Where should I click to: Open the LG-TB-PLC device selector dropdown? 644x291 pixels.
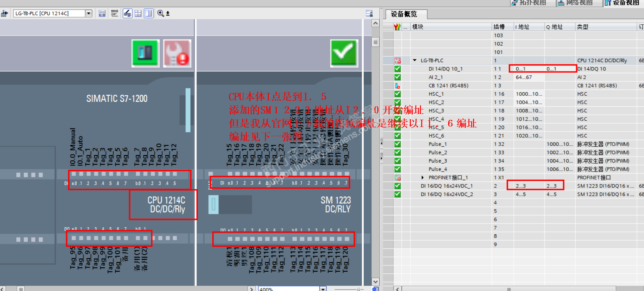click(x=89, y=13)
